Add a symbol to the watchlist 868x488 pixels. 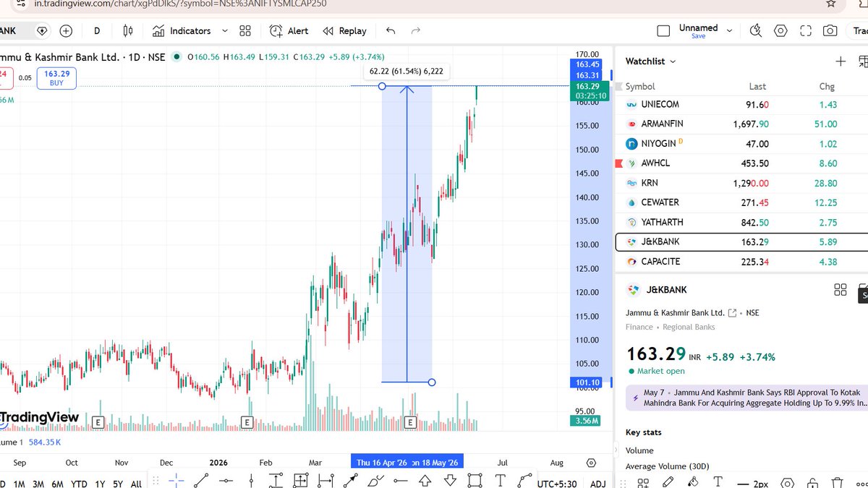841,61
